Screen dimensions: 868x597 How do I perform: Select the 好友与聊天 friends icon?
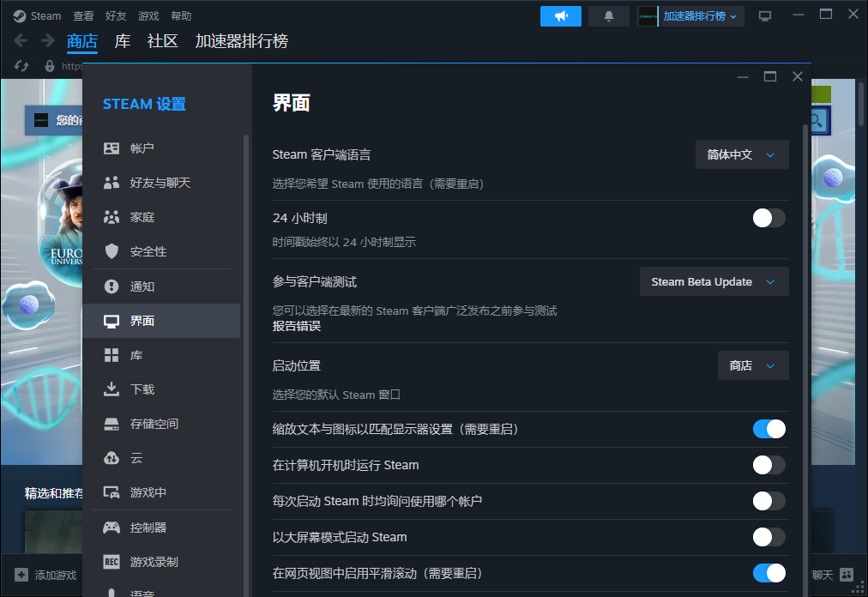pos(112,183)
